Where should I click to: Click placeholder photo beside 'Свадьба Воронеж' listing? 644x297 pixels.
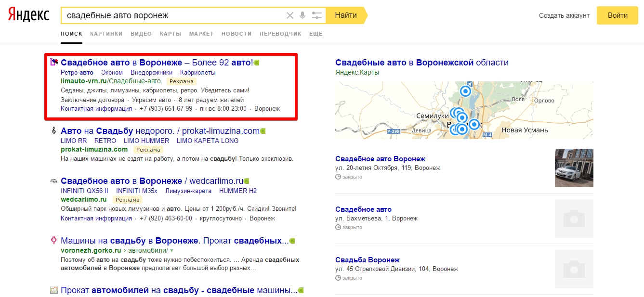pos(574,269)
